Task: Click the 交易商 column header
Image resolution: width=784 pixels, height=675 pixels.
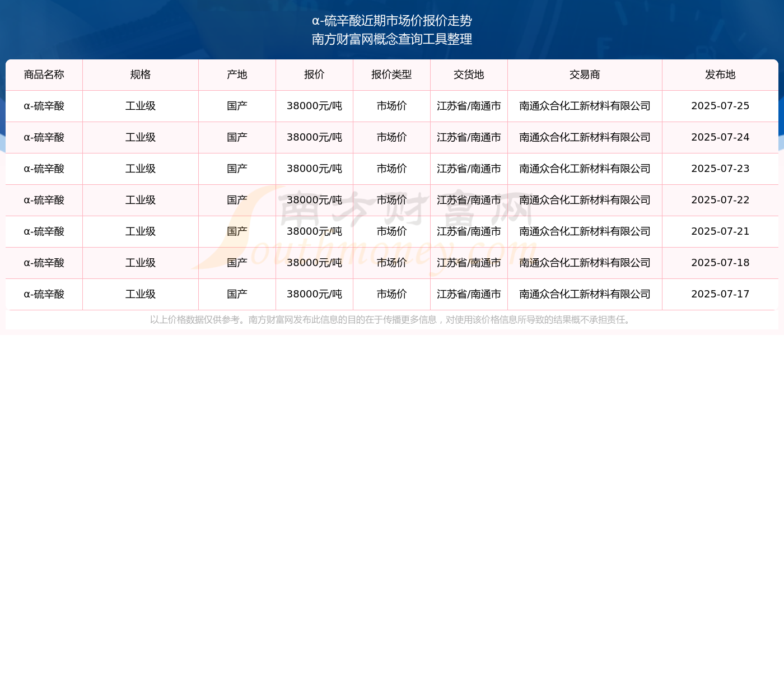Action: coord(585,75)
